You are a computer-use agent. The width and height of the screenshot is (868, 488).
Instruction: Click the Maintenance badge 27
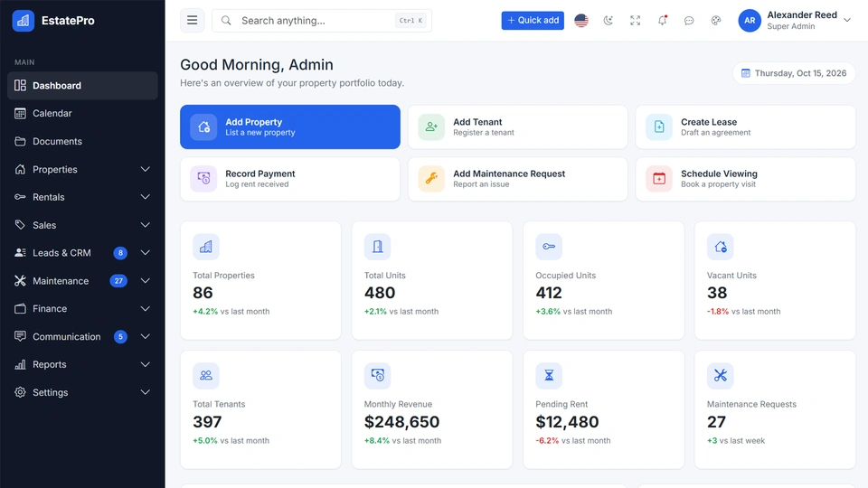click(118, 281)
